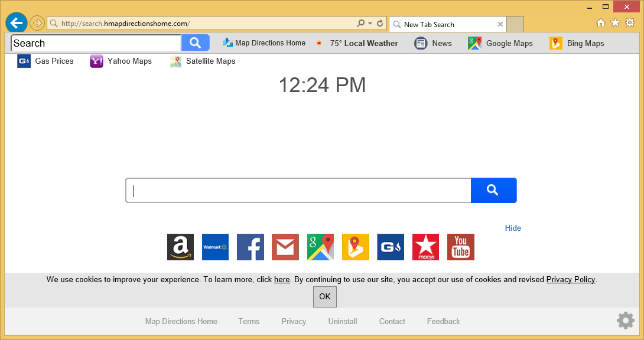Viewport: 644px width, 340px height.
Task: Click the toolbar blue search button
Action: [x=196, y=43]
